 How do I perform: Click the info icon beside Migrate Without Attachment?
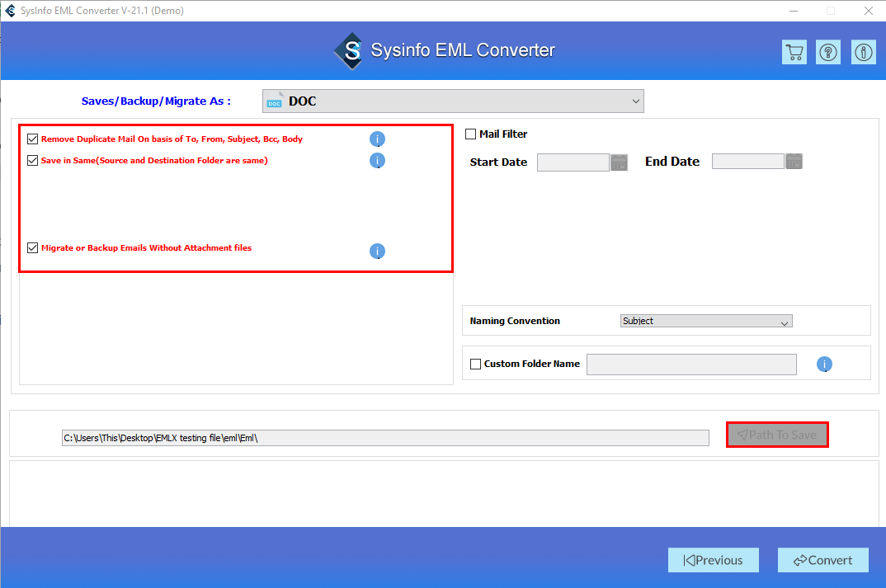pos(377,251)
